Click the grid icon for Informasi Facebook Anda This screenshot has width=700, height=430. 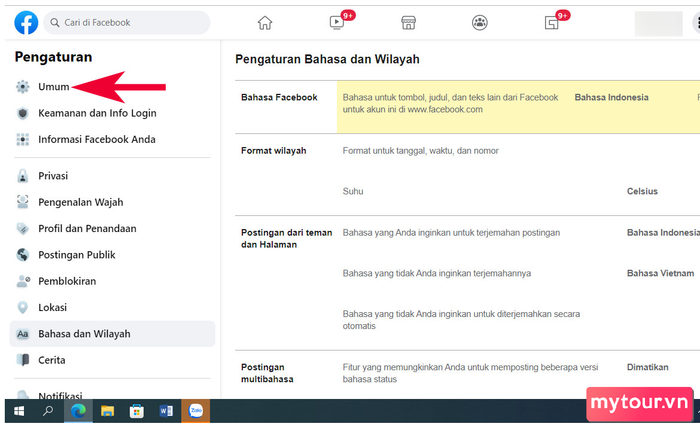[22, 139]
